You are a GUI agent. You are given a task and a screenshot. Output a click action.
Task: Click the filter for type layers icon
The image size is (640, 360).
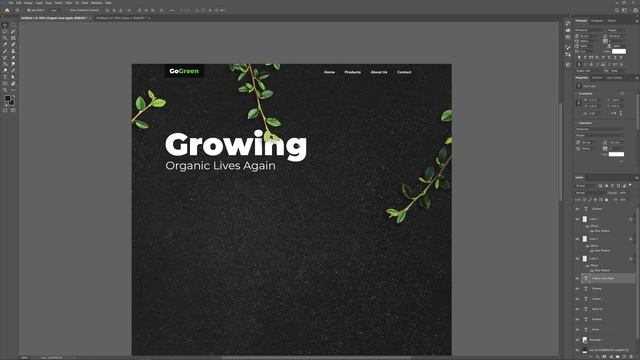(x=612, y=186)
